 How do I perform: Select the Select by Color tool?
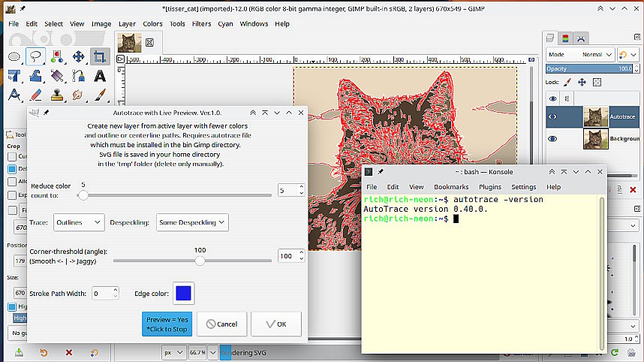(57, 56)
